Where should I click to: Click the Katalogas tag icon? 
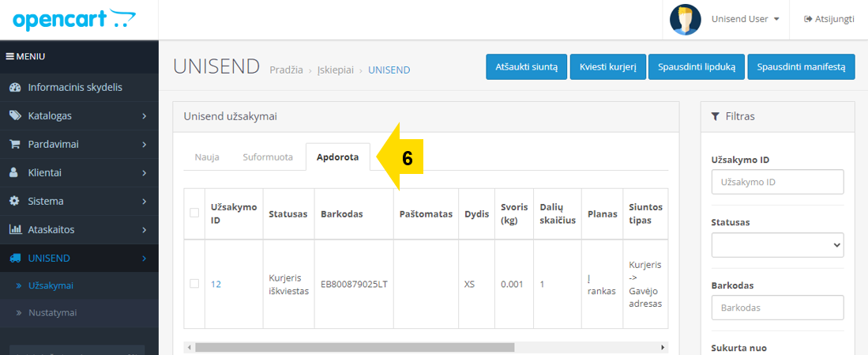tap(15, 115)
